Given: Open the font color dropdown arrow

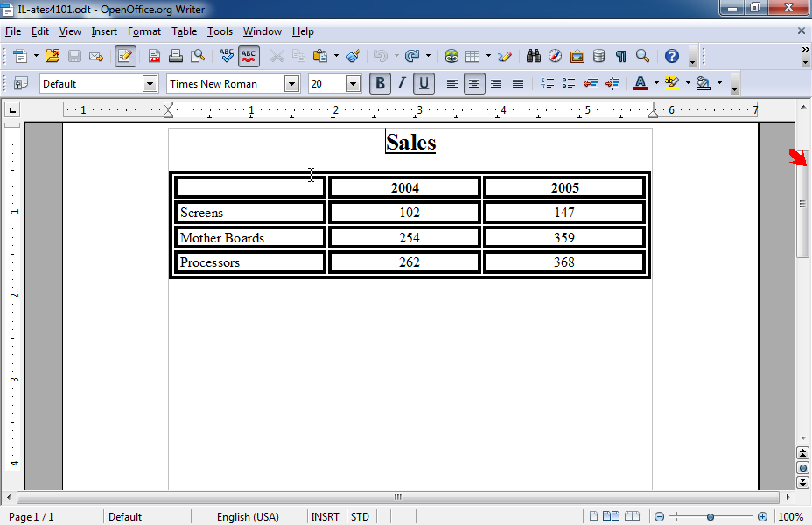Looking at the screenshot, I should pos(654,83).
